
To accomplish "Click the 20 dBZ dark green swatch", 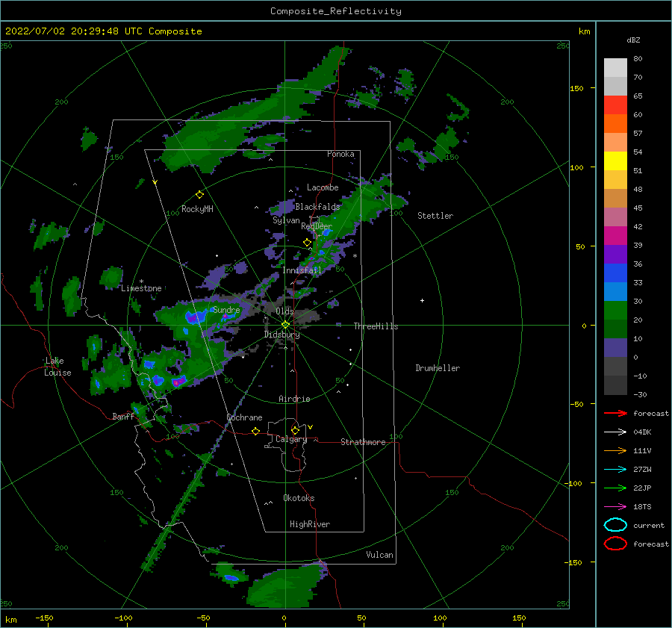I will pyautogui.click(x=615, y=329).
